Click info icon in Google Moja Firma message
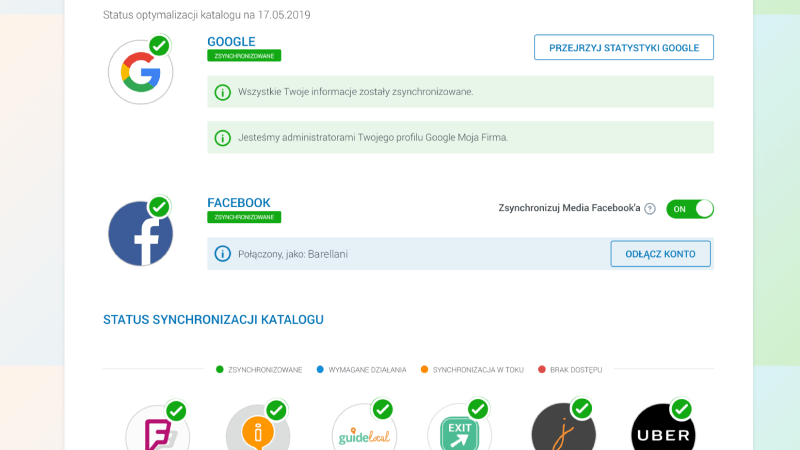Image resolution: width=800 pixels, height=450 pixels. (222, 138)
